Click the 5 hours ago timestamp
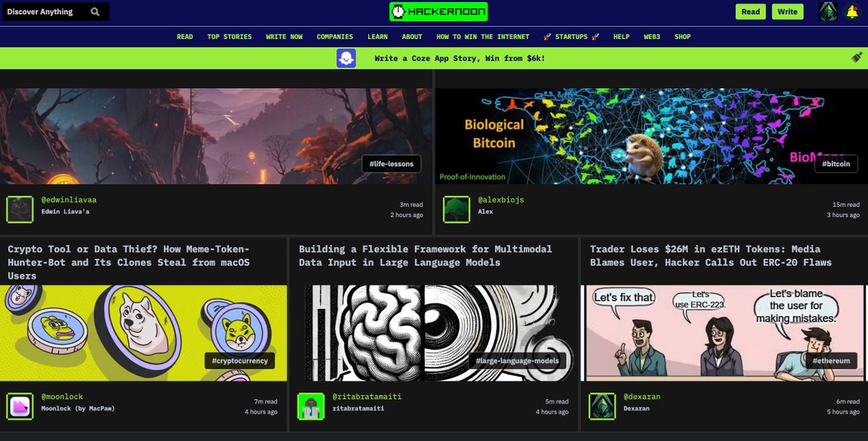The width and height of the screenshot is (868, 441). [843, 412]
